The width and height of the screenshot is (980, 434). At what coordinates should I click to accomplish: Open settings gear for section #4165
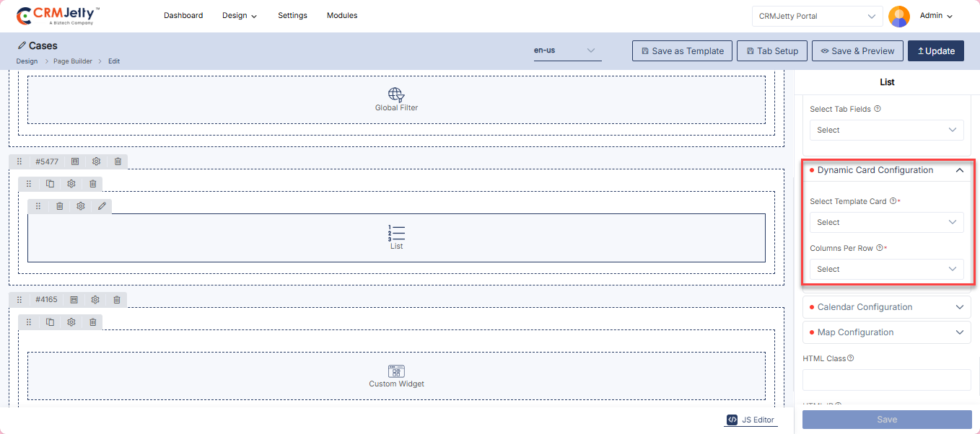tap(95, 299)
